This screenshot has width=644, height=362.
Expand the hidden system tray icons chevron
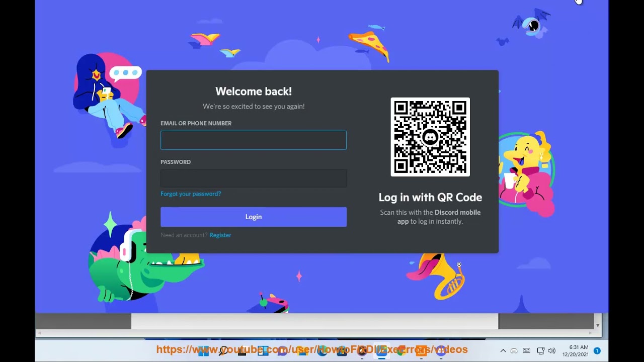(x=503, y=351)
